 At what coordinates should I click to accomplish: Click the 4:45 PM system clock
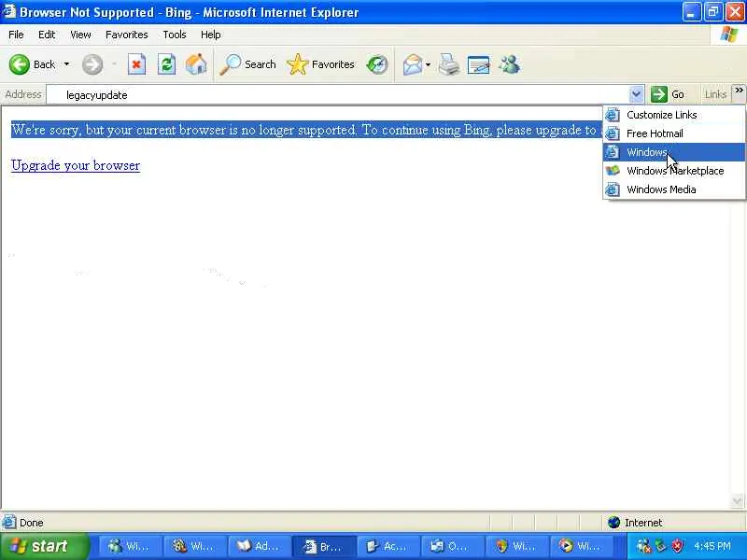[712, 546]
